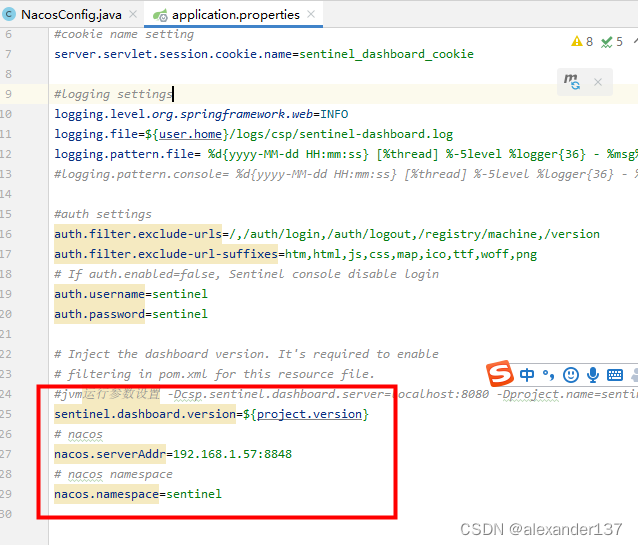Click nacos.serverAddr property key
The width and height of the screenshot is (638, 545).
coord(110,454)
